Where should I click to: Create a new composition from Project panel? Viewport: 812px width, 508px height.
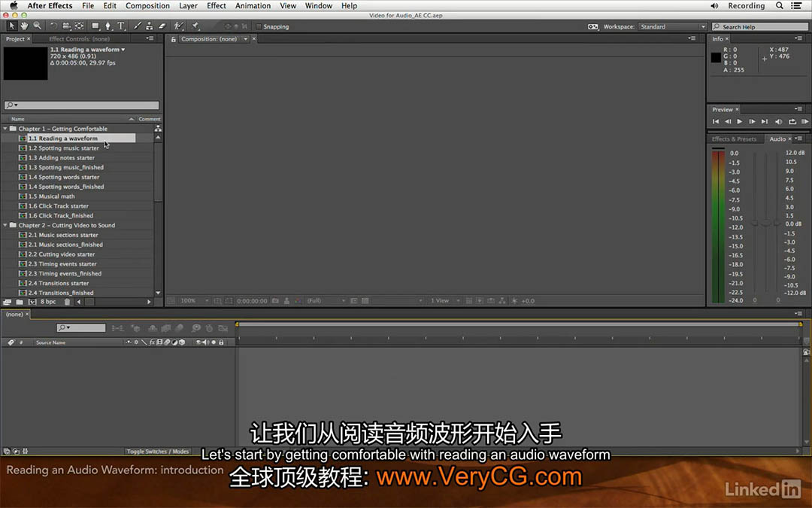pos(32,302)
